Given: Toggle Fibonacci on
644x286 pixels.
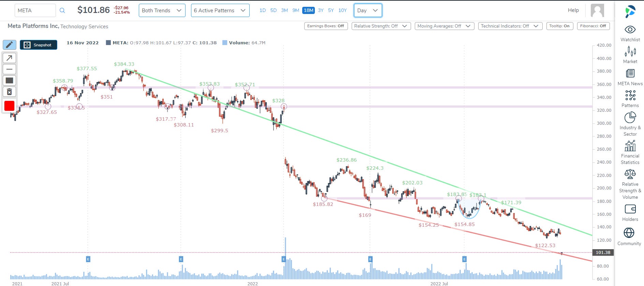Looking at the screenshot, I should tap(593, 26).
